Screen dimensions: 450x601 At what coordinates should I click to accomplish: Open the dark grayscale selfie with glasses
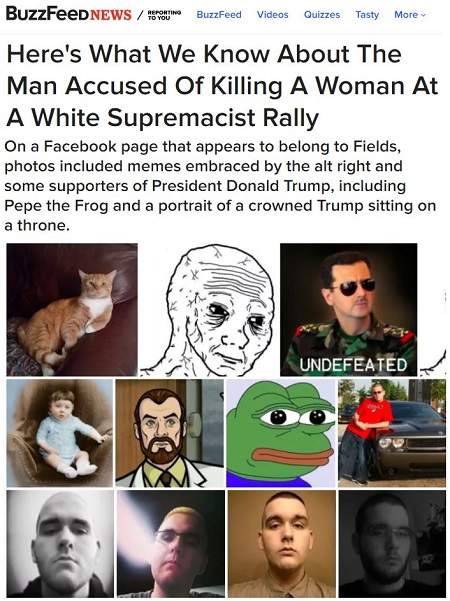pos(392,544)
